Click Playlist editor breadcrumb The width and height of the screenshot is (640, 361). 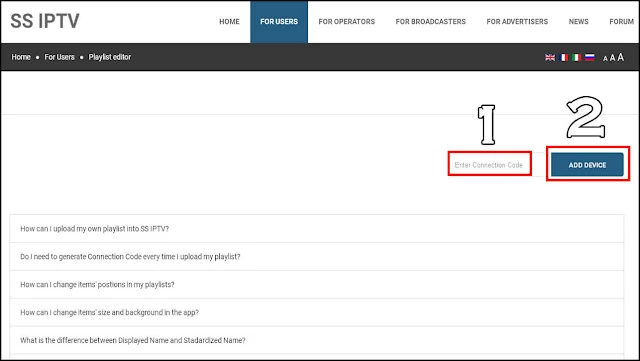pyautogui.click(x=110, y=57)
